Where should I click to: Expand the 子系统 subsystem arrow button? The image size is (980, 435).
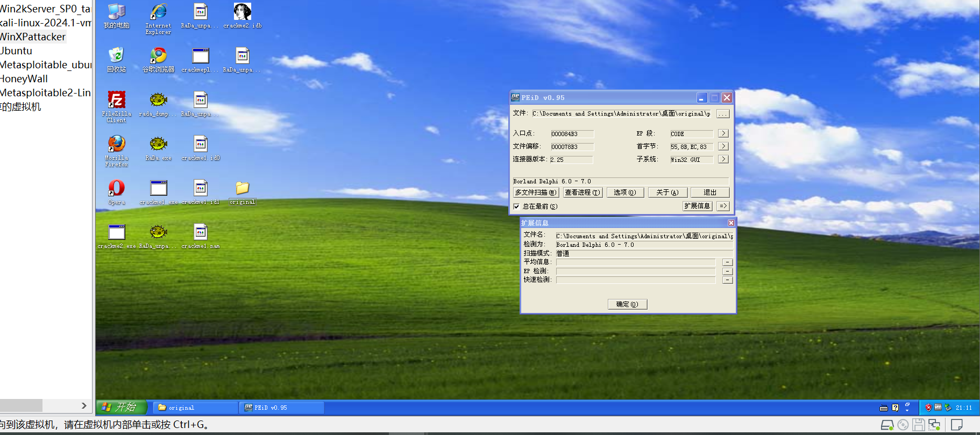pos(723,159)
